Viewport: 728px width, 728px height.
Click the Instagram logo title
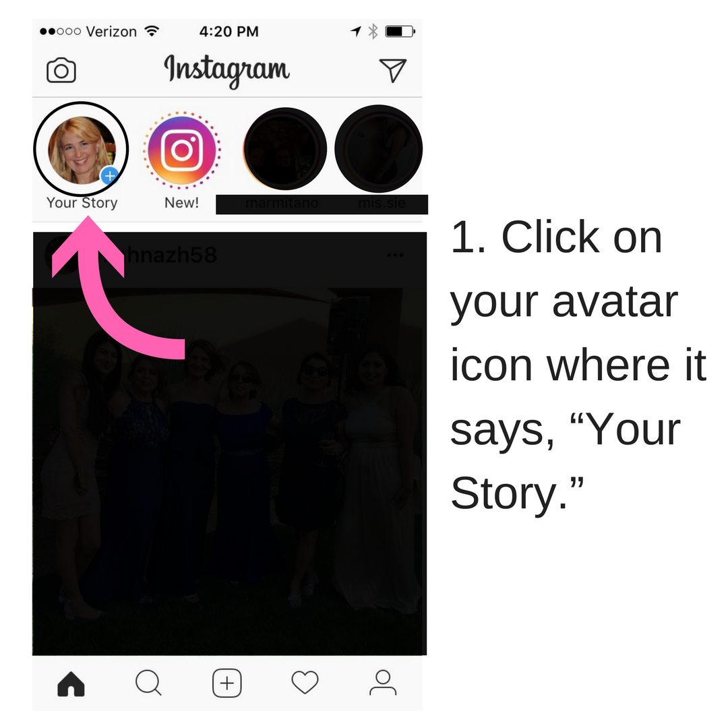pos(226,71)
